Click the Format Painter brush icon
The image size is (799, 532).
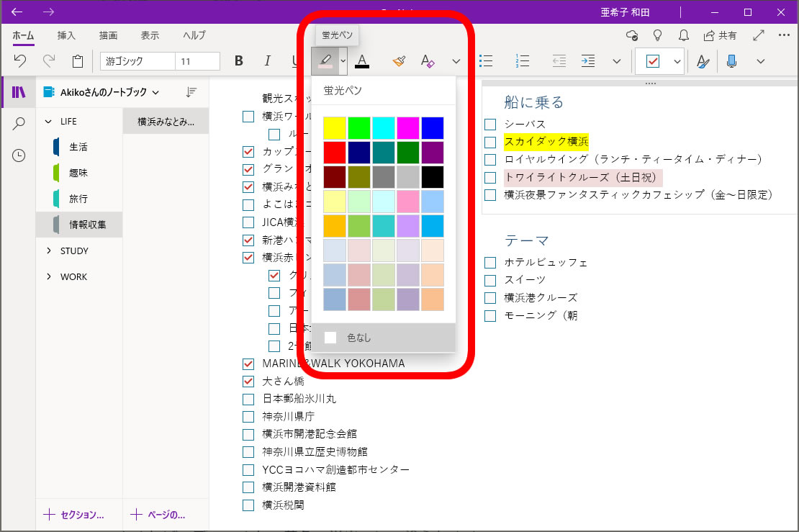(399, 61)
